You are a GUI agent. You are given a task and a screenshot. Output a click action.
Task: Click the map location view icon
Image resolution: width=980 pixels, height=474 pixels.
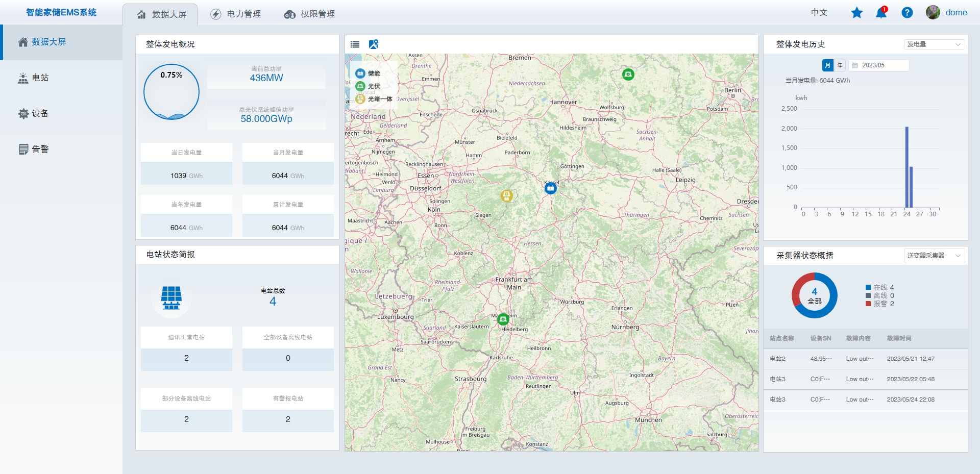[374, 44]
